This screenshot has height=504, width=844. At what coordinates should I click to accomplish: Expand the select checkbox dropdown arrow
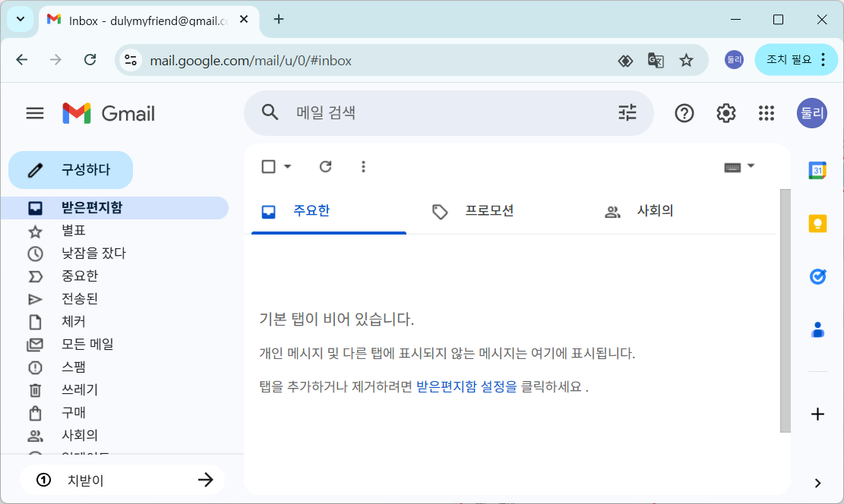[x=287, y=167]
